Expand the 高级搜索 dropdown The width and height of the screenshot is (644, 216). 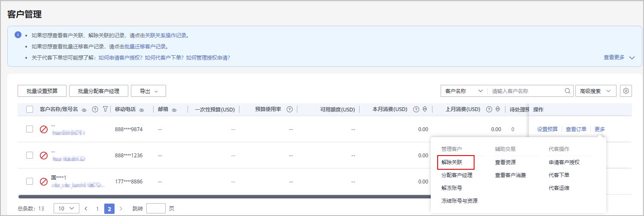[x=596, y=91]
